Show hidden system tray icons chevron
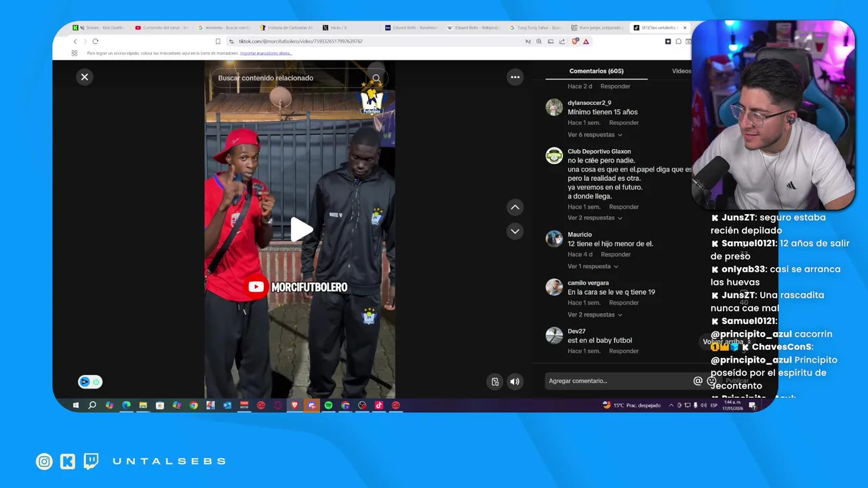This screenshot has height=488, width=868. pos(671,405)
